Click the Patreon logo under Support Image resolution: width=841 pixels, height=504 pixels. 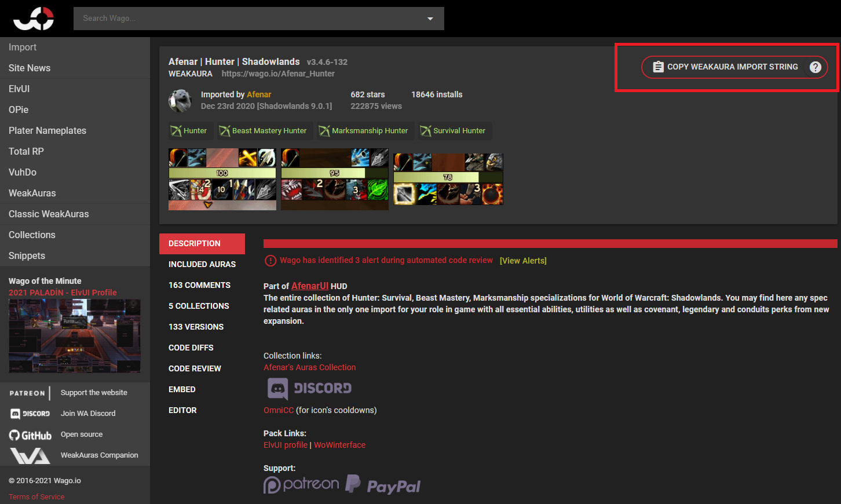coord(301,484)
